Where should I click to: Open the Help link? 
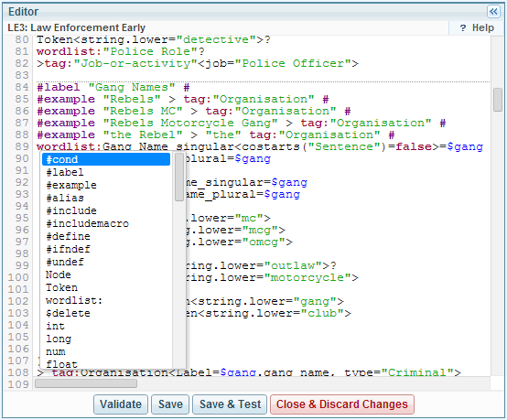477,28
